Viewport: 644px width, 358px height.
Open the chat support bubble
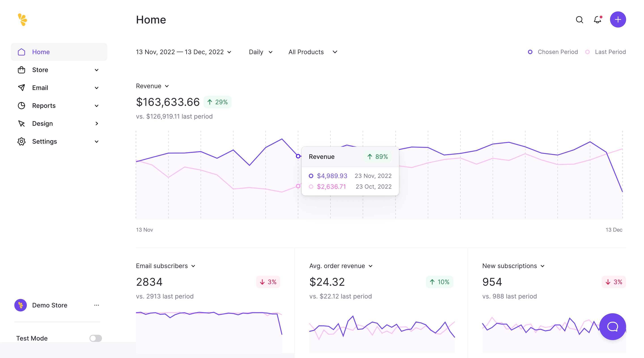coord(613,327)
